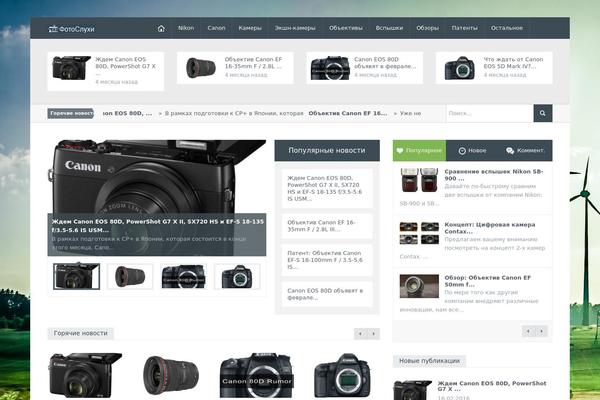This screenshot has height=400, width=600.
Task: Click the Contax cameras thumbnail in sidebar
Action: pyautogui.click(x=419, y=233)
